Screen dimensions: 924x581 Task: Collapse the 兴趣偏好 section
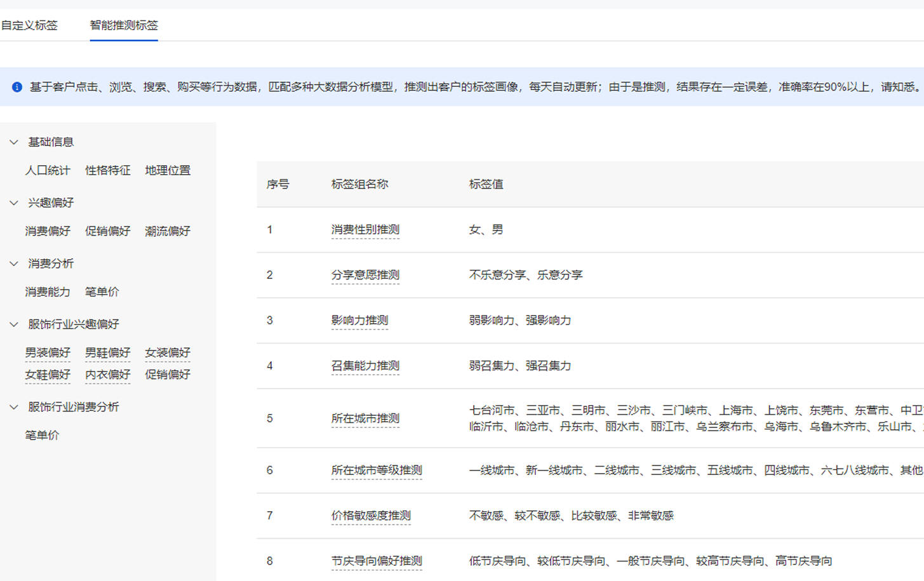tap(14, 203)
